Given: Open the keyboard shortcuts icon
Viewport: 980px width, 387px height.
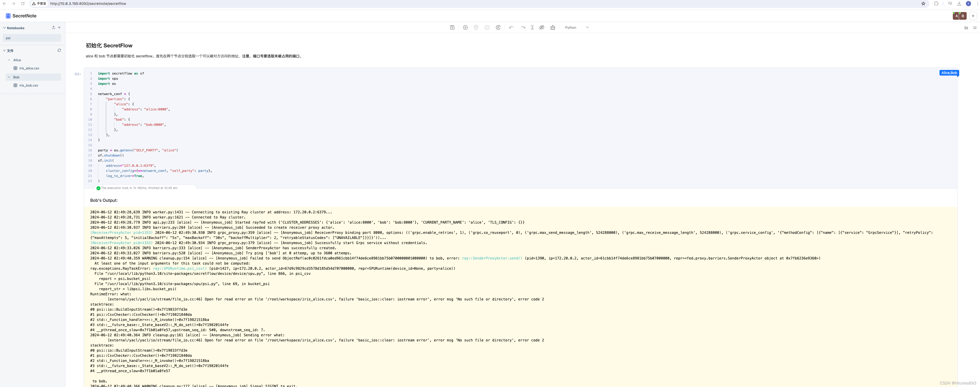Looking at the screenshot, I should click(x=975, y=27).
